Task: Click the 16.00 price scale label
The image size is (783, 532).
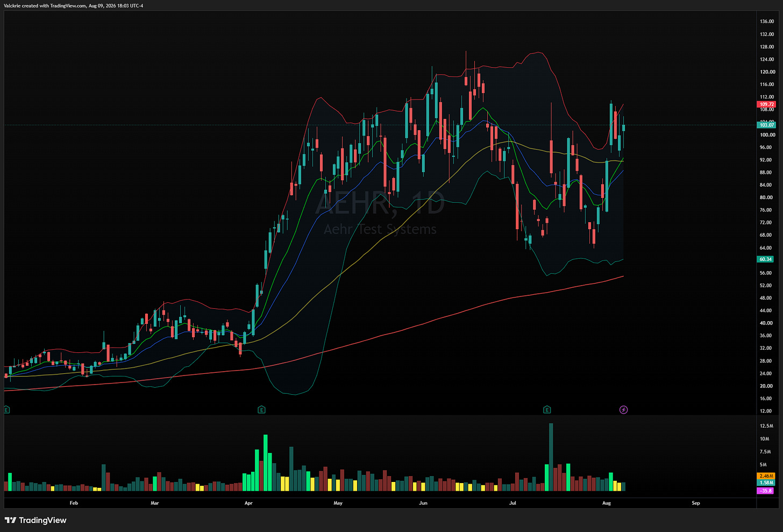Action: pyautogui.click(x=766, y=399)
